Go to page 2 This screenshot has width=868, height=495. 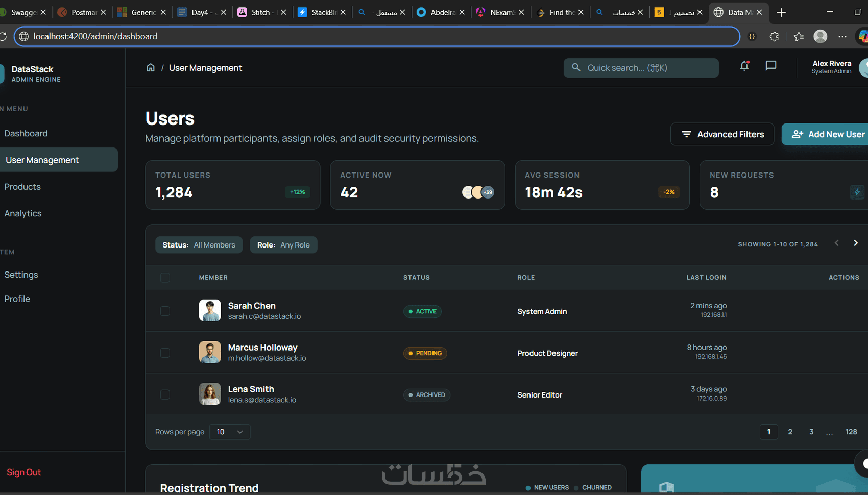point(790,432)
